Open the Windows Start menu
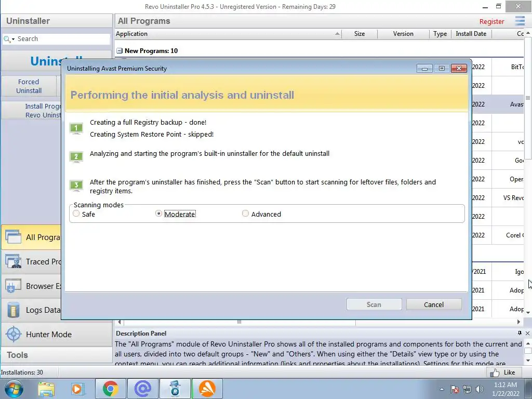 coord(14,389)
